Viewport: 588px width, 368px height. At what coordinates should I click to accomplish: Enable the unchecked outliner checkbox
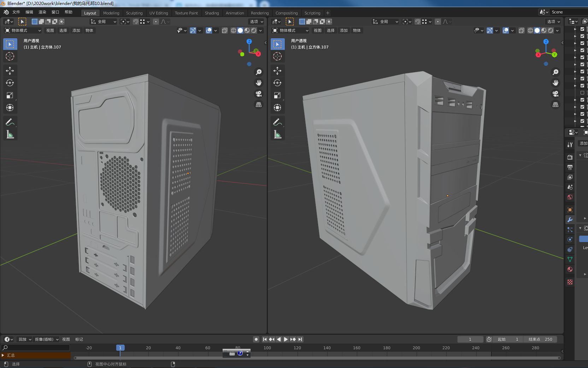click(582, 93)
